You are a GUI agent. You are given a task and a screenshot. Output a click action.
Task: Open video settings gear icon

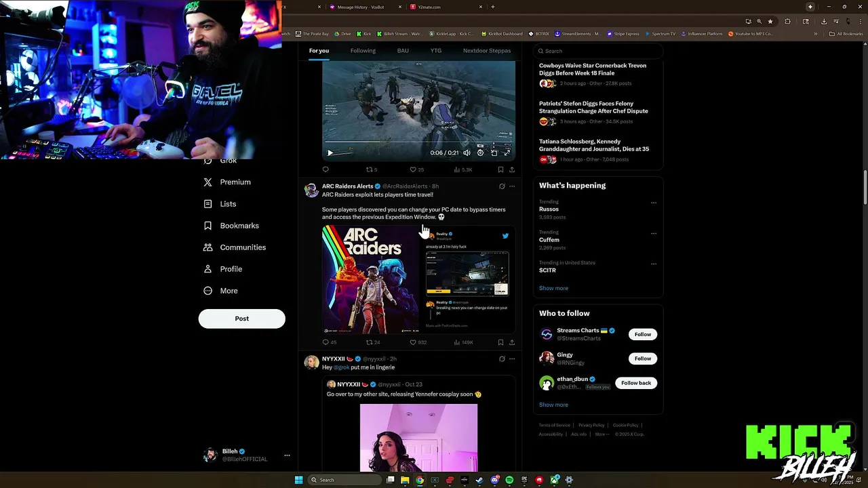pyautogui.click(x=480, y=152)
